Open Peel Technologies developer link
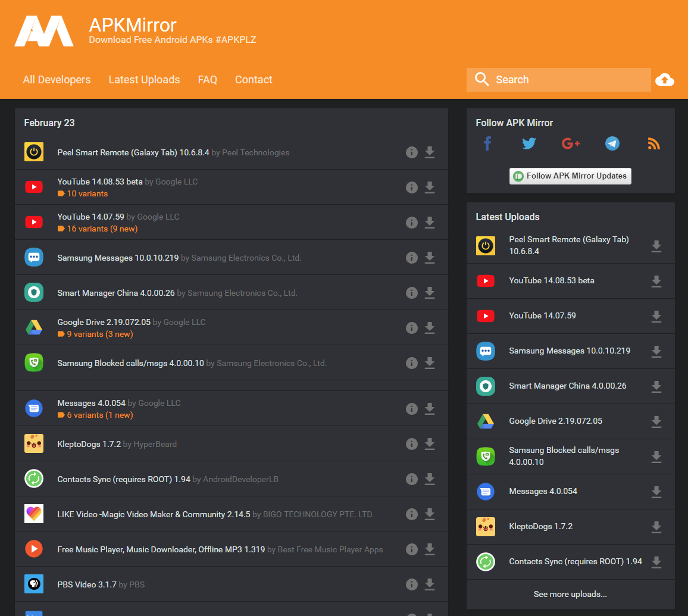Image resolution: width=688 pixels, height=616 pixels. (255, 153)
